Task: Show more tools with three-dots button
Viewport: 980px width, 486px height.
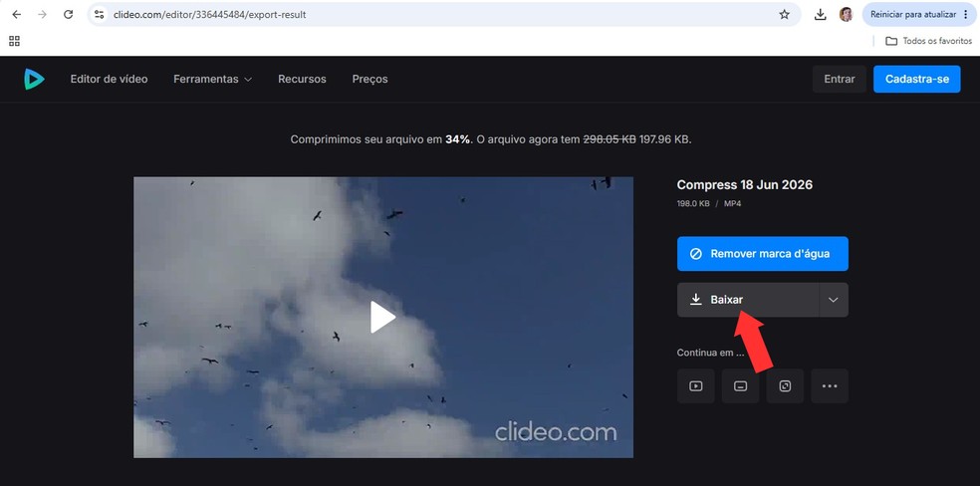Action: coord(830,386)
